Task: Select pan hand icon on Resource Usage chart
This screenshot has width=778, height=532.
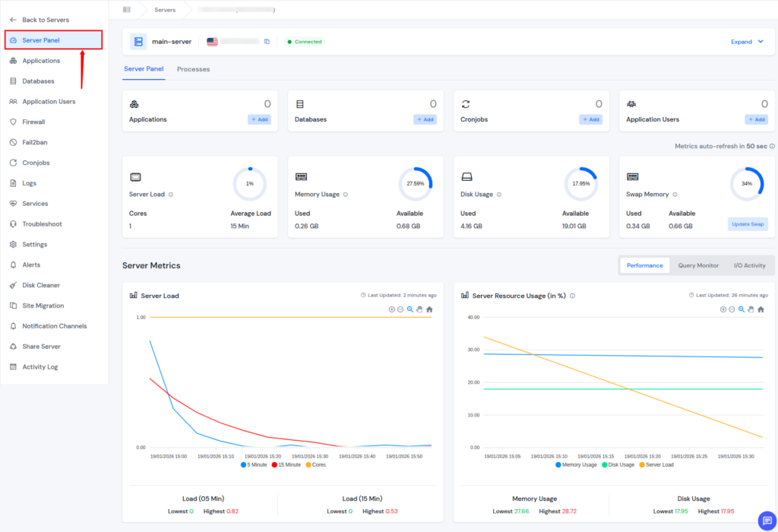Action: tap(751, 309)
